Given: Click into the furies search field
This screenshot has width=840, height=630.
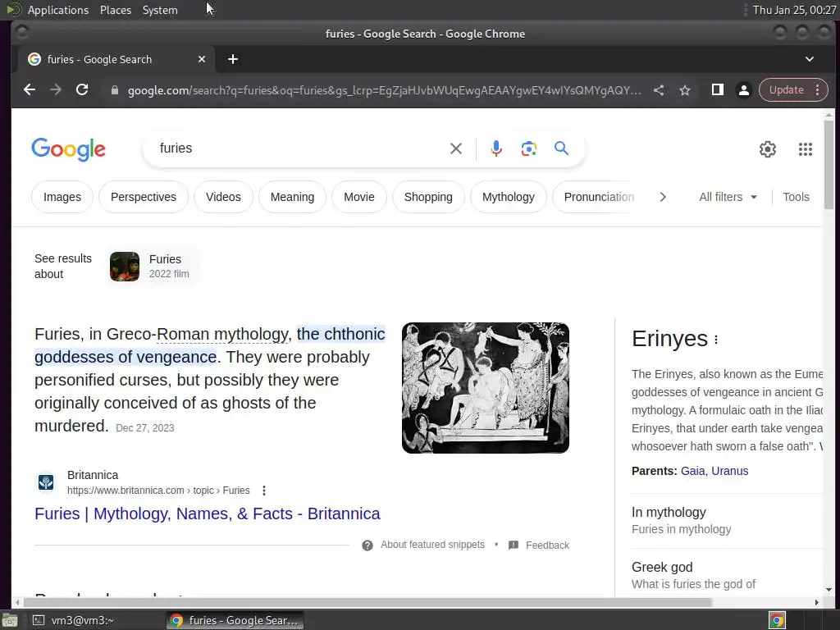Looking at the screenshot, I should tap(300, 148).
